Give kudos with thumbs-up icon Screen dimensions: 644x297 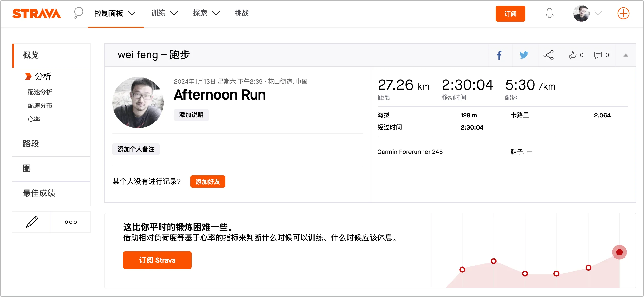[x=573, y=55]
